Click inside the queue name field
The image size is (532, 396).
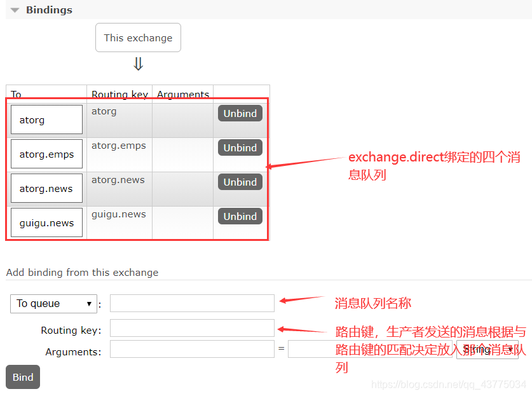pos(192,304)
